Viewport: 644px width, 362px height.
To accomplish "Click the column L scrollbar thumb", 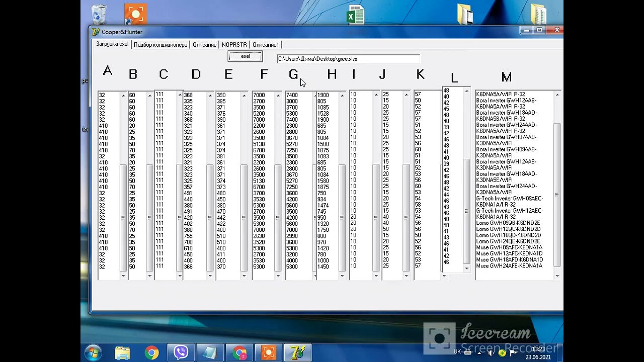I will [466, 211].
